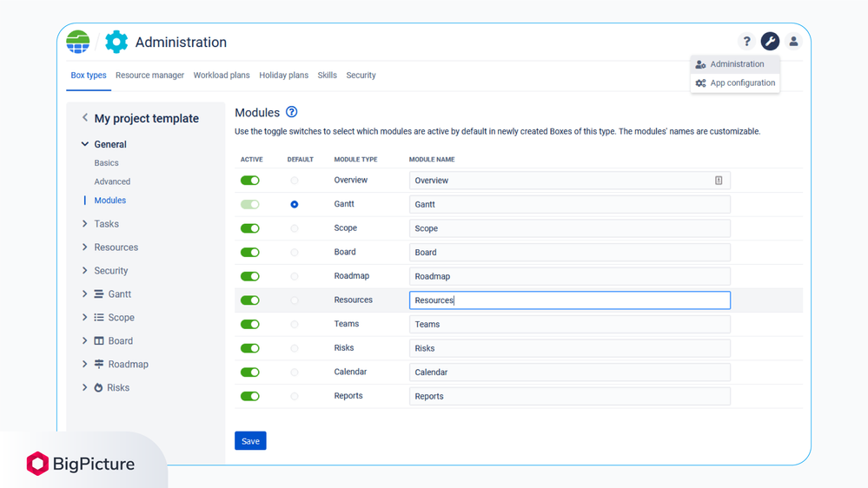Toggle the Risks module active switch

[x=249, y=348]
